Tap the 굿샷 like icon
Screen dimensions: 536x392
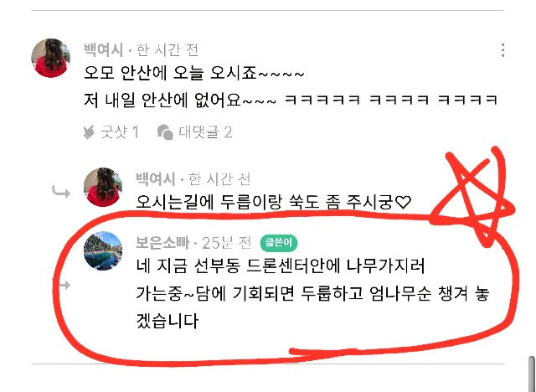(89, 132)
